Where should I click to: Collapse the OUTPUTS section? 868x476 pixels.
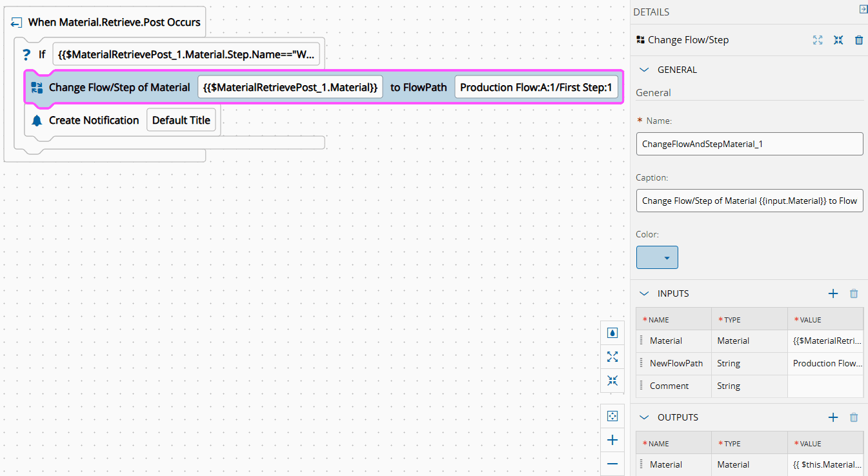[x=643, y=417]
